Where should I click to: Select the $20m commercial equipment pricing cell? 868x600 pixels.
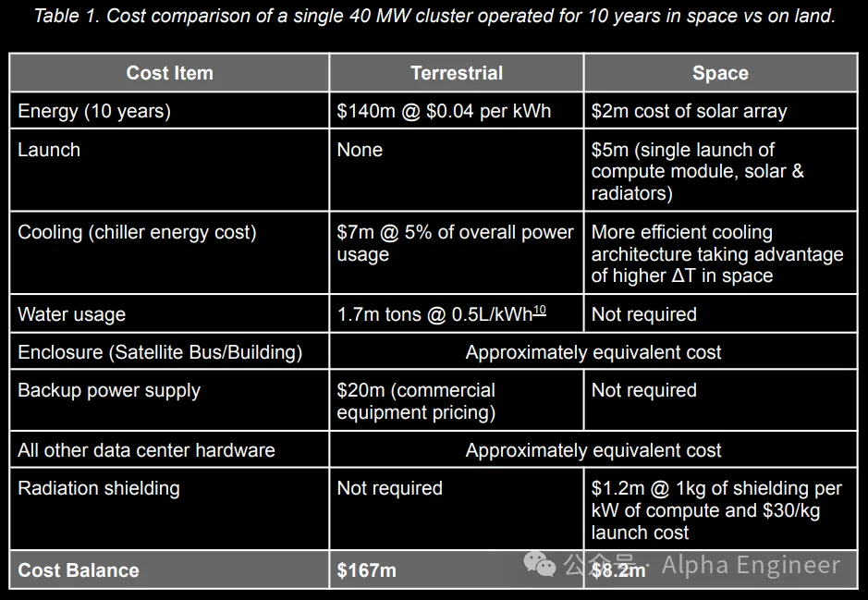coord(416,401)
